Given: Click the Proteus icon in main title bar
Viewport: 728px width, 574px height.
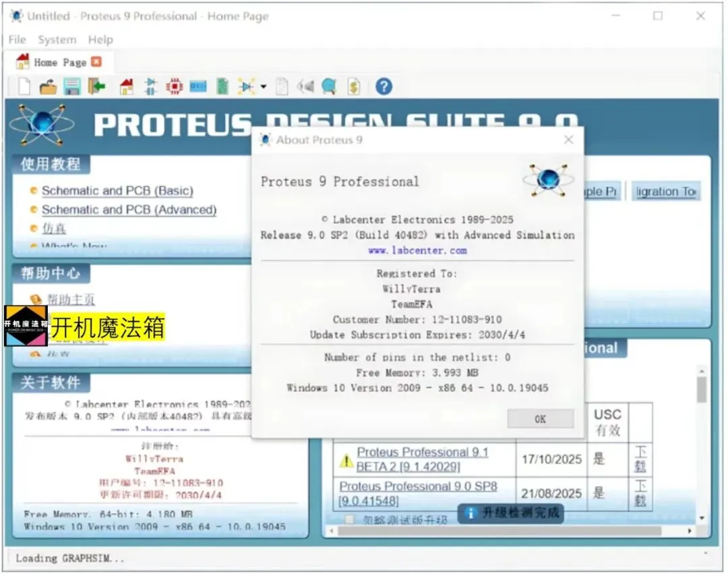Looking at the screenshot, I should pyautogui.click(x=17, y=16).
